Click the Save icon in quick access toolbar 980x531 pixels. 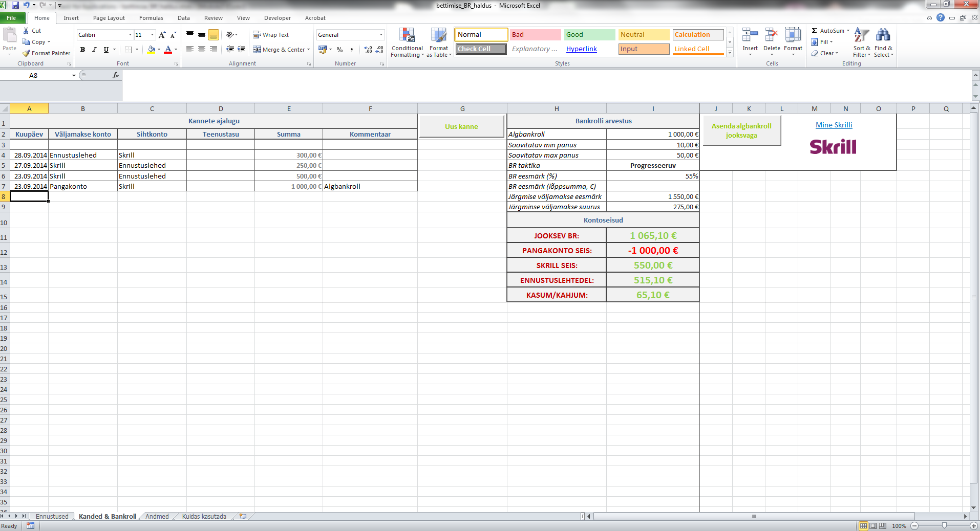coord(15,5)
